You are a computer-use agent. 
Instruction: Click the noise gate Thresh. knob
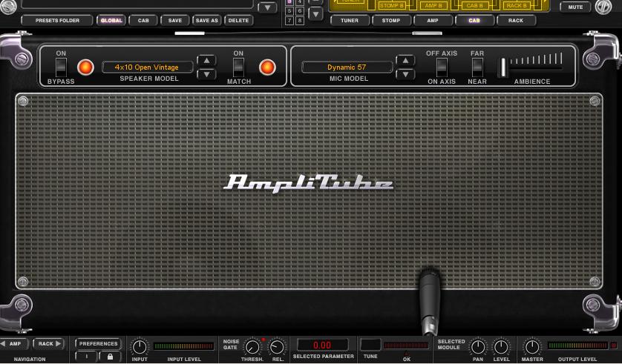click(x=252, y=347)
